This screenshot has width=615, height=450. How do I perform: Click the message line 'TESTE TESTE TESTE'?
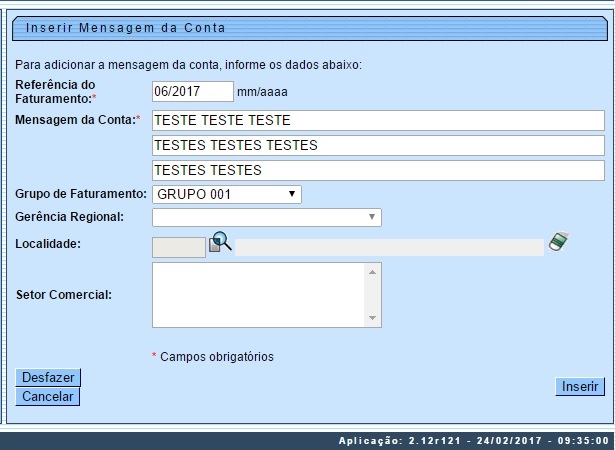378,121
